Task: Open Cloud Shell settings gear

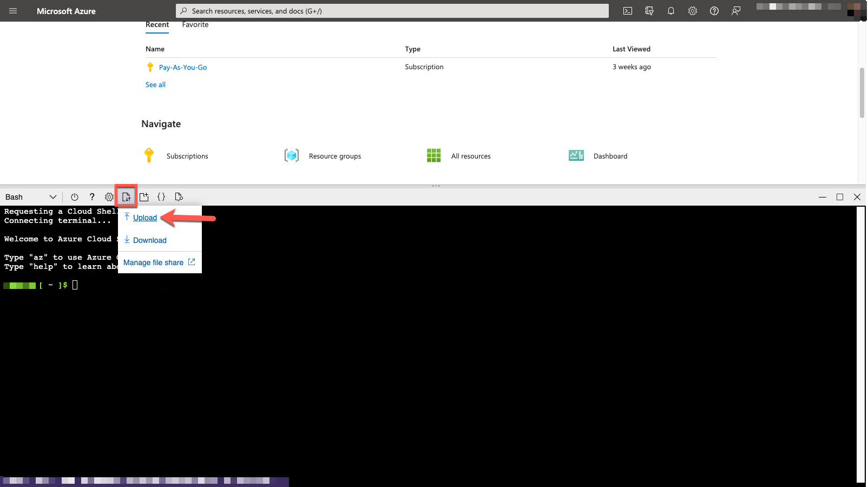Action: (x=109, y=197)
